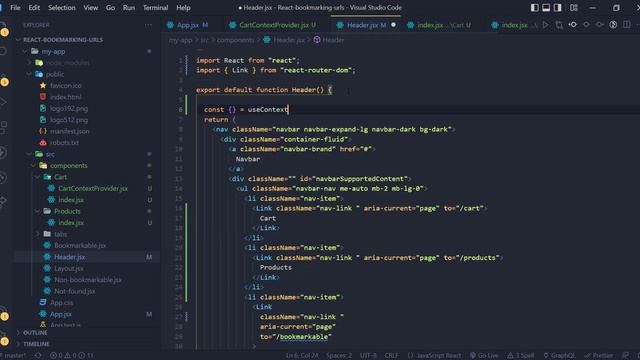Viewport: 640px width, 360px height.
Task: Open index.jsx under Products folder
Action: click(x=71, y=223)
